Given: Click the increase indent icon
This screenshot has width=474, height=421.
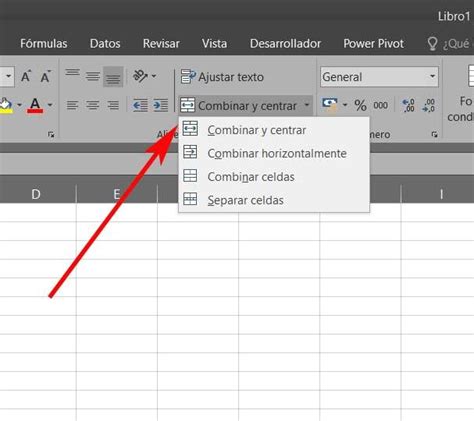Looking at the screenshot, I should [161, 105].
